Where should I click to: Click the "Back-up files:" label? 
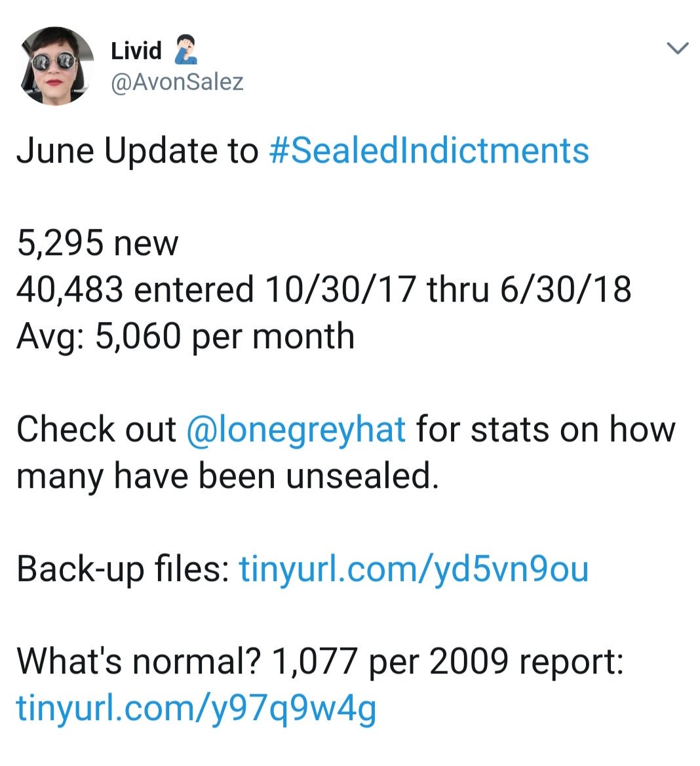click(x=123, y=569)
